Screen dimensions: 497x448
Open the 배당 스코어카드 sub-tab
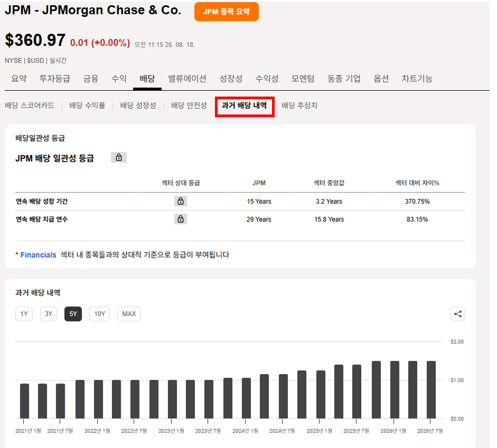pyautogui.click(x=30, y=106)
